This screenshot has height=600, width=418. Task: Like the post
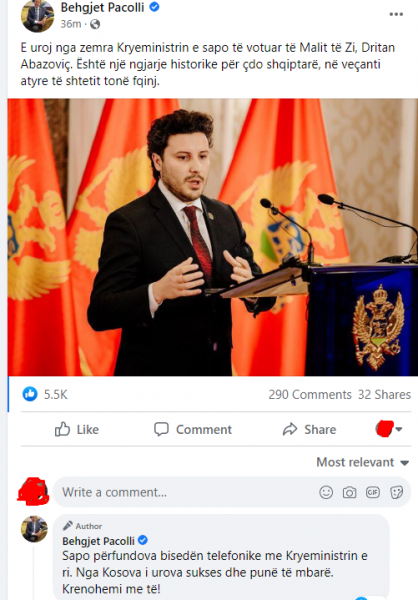(x=77, y=429)
